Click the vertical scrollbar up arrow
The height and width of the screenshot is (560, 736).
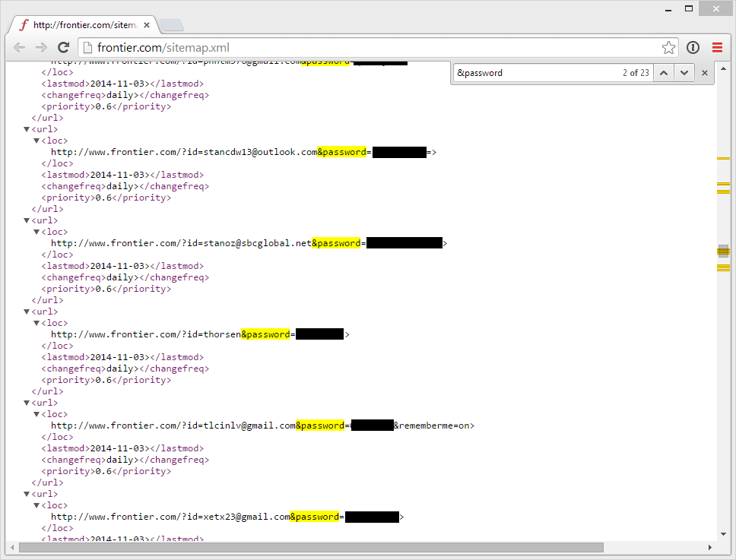(x=723, y=69)
